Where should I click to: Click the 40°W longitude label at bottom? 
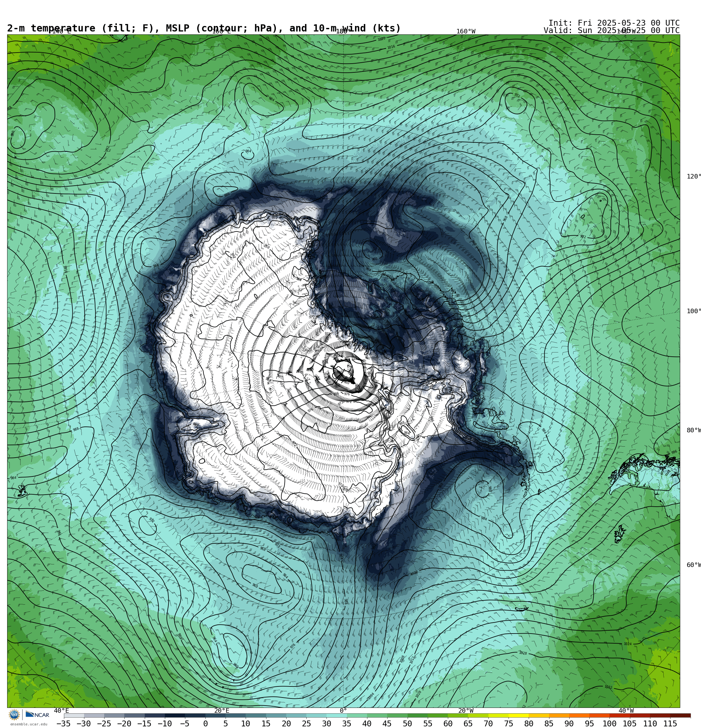626,710
